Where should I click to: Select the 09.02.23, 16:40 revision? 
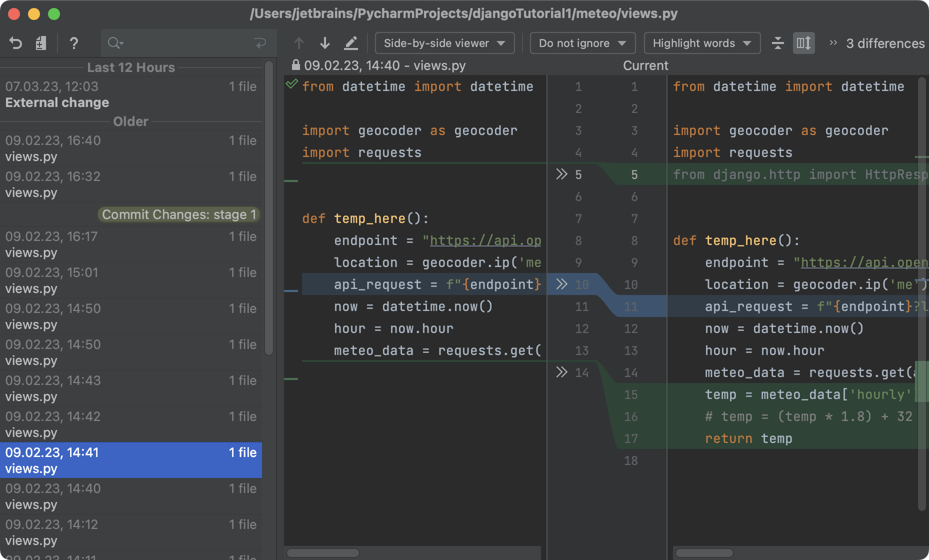(x=131, y=148)
